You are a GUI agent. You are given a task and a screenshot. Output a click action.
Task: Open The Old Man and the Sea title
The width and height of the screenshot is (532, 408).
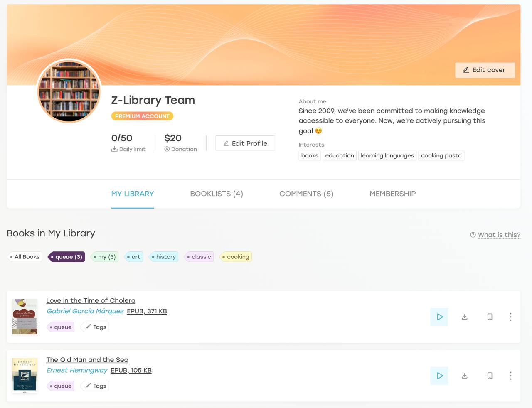[87, 360]
